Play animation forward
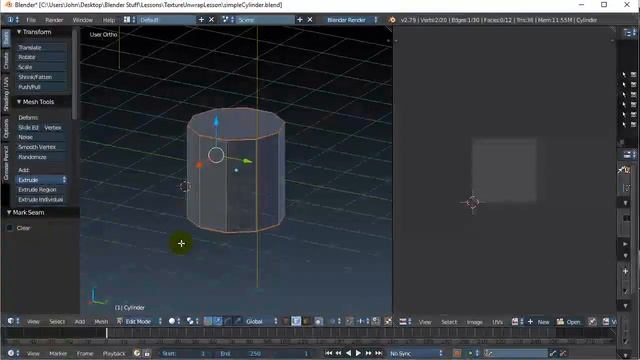Image resolution: width=640 pixels, height=360 pixels. [x=358, y=353]
